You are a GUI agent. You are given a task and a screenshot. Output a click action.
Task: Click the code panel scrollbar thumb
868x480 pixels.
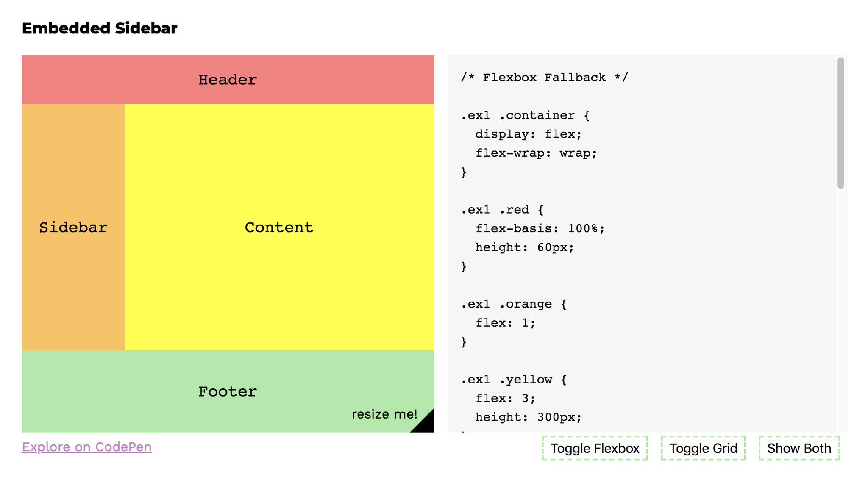(x=841, y=123)
